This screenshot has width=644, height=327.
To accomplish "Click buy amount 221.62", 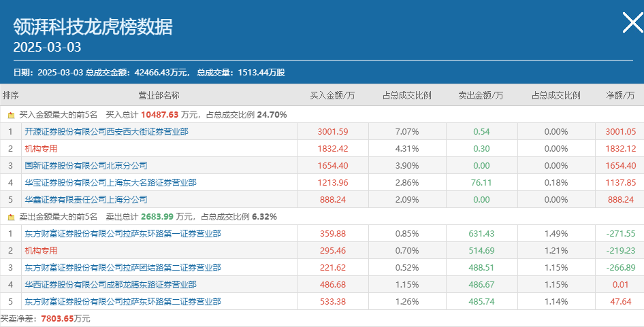I will [x=333, y=268].
